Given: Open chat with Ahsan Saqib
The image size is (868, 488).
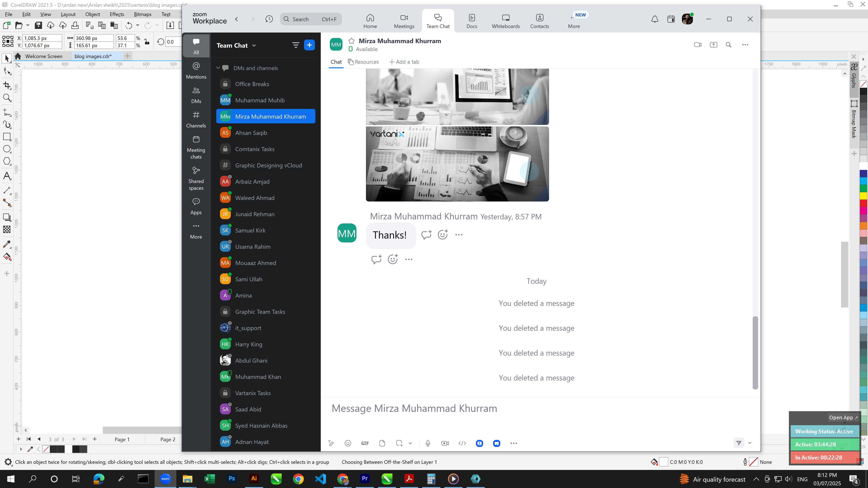Looking at the screenshot, I should point(266,133).
